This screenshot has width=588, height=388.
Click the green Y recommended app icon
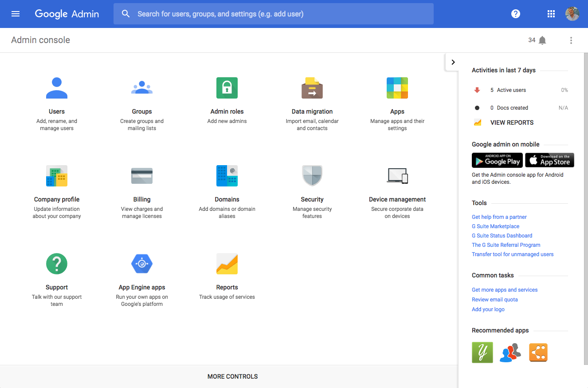(482, 352)
